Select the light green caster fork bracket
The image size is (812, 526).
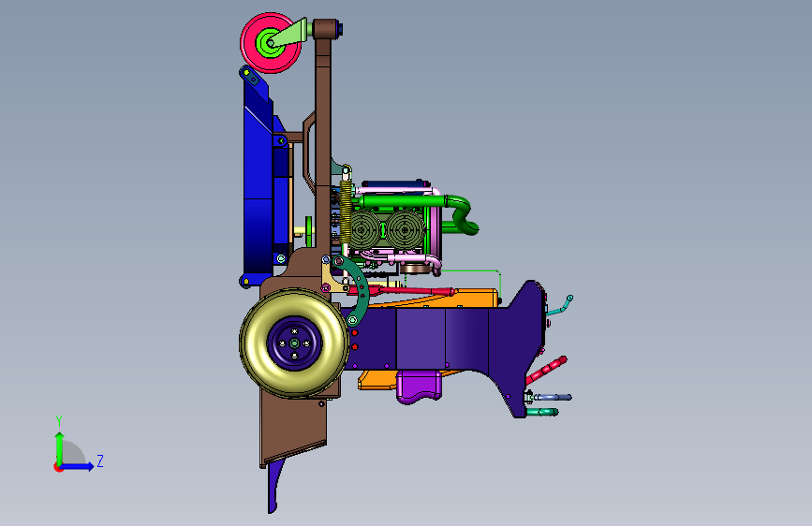(x=292, y=33)
